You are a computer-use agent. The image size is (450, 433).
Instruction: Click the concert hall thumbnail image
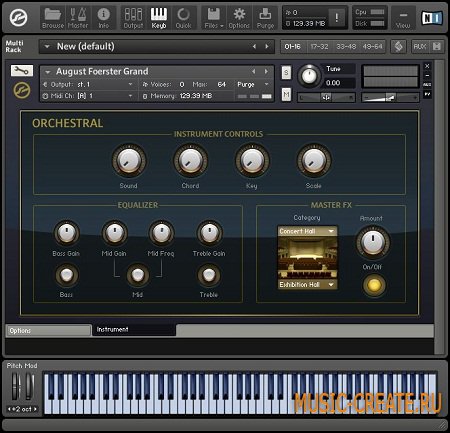(x=307, y=258)
